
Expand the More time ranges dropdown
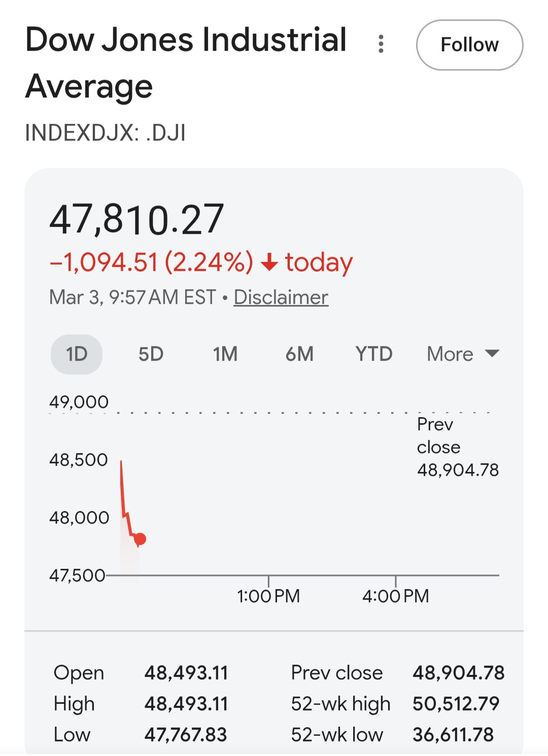463,354
